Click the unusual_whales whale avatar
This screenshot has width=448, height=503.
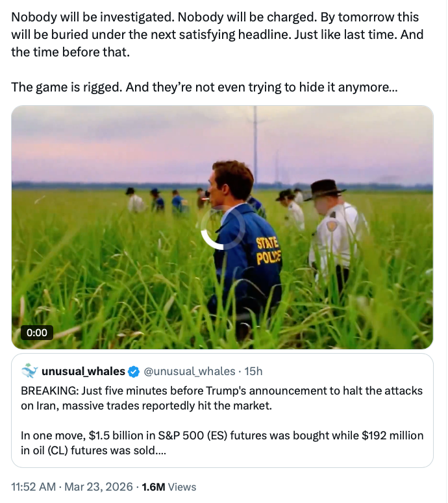pos(29,371)
